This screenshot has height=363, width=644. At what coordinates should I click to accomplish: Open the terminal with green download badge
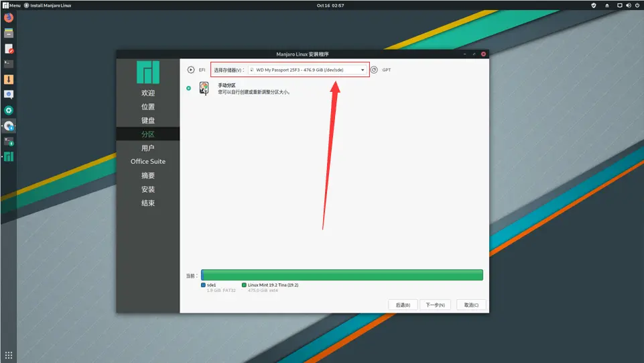point(9,142)
